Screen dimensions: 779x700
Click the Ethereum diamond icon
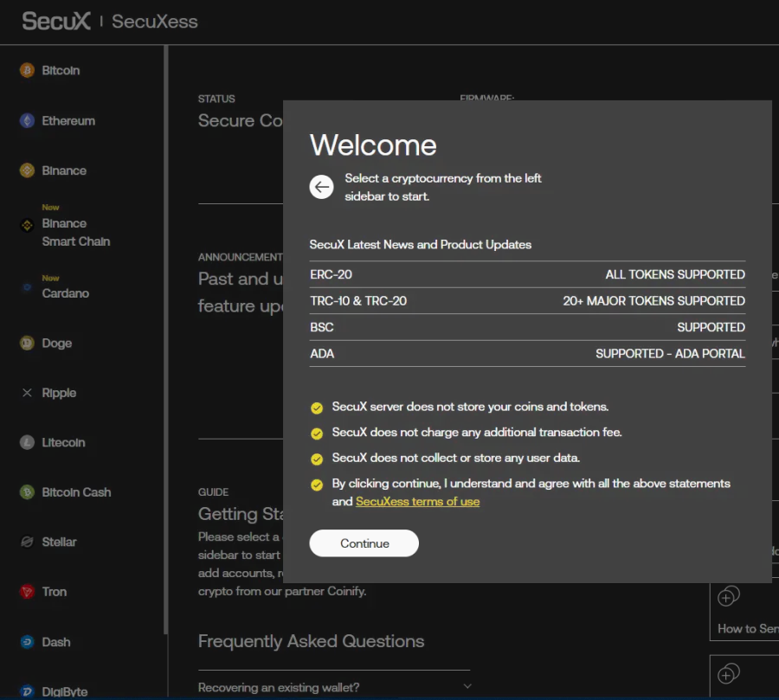pos(27,121)
